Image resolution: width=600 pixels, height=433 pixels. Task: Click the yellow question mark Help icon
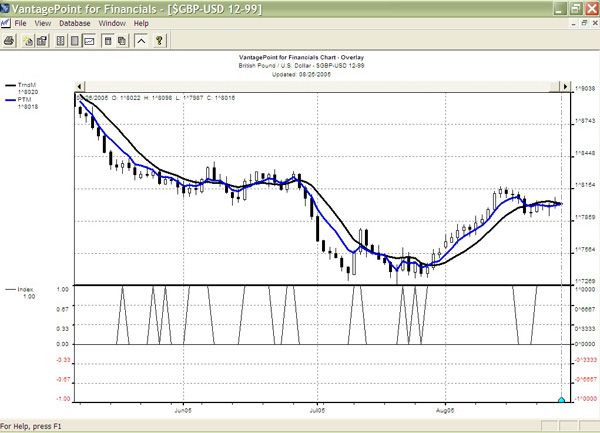159,41
